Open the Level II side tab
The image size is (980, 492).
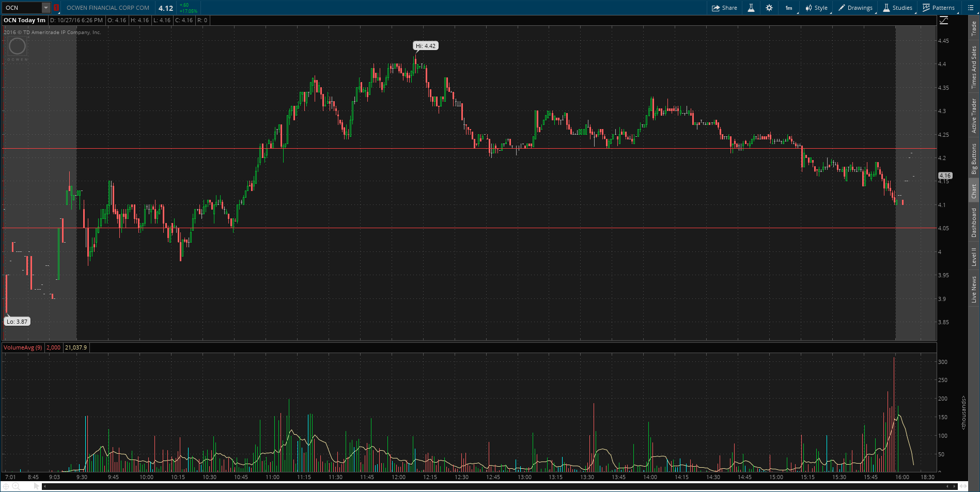pyautogui.click(x=974, y=257)
